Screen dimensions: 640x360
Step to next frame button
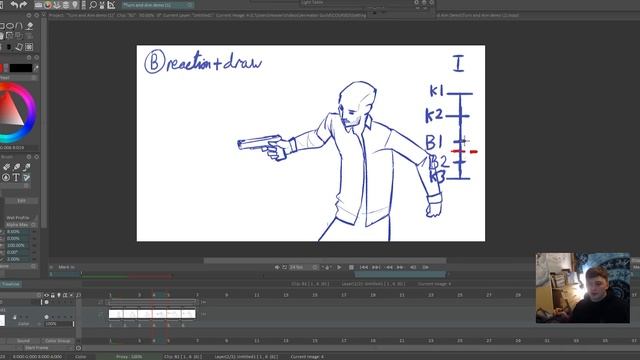(x=400, y=267)
